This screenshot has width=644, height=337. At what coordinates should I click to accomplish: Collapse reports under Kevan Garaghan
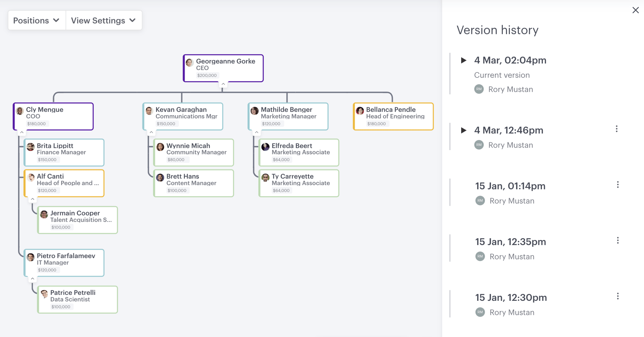click(151, 133)
